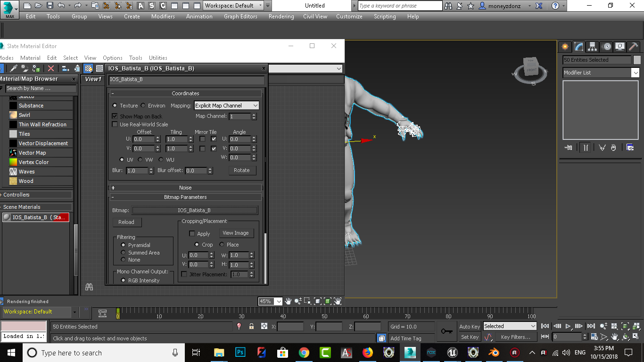Collapse the Bitmap Parameters rollout

(x=186, y=197)
